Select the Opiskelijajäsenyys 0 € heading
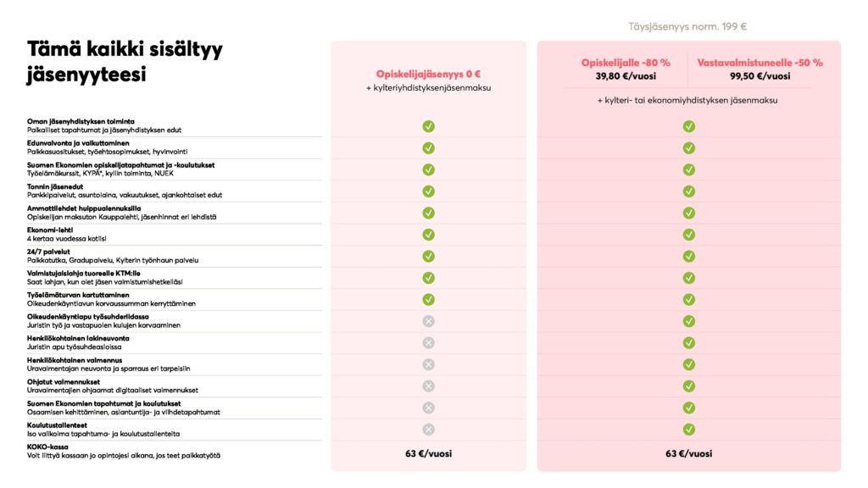The image size is (868, 488). coord(428,75)
